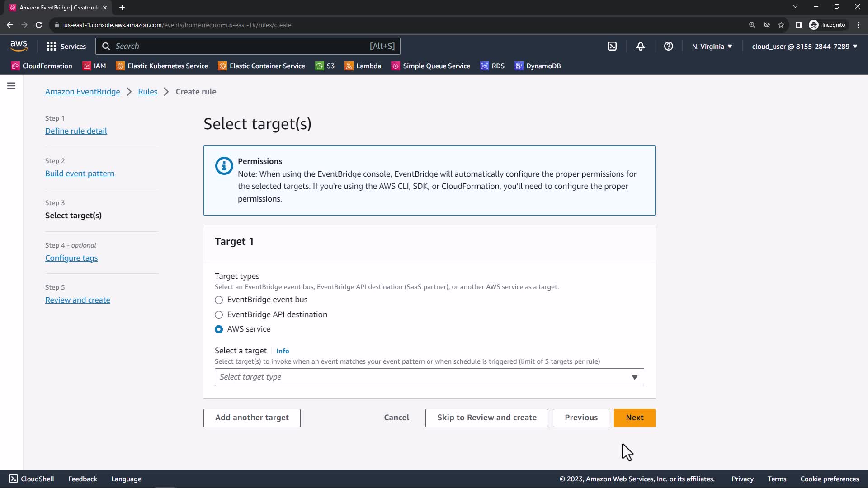868x488 pixels.
Task: Click the orange Next button
Action: [634, 418]
